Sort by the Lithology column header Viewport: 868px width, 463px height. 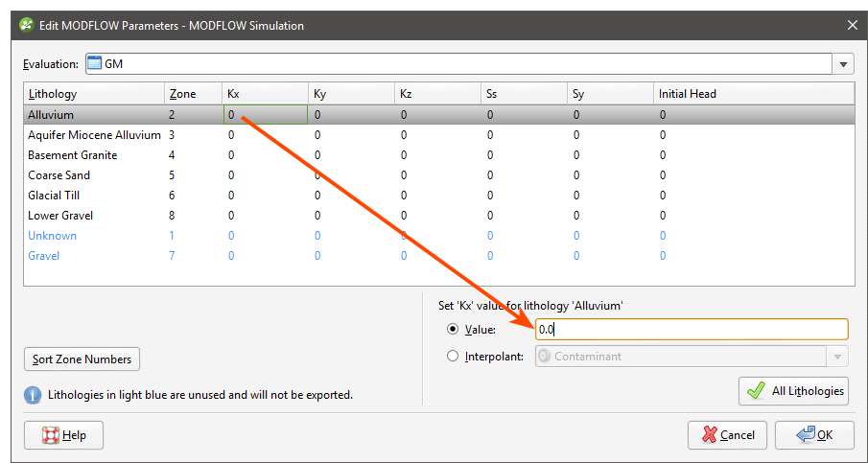[94, 94]
